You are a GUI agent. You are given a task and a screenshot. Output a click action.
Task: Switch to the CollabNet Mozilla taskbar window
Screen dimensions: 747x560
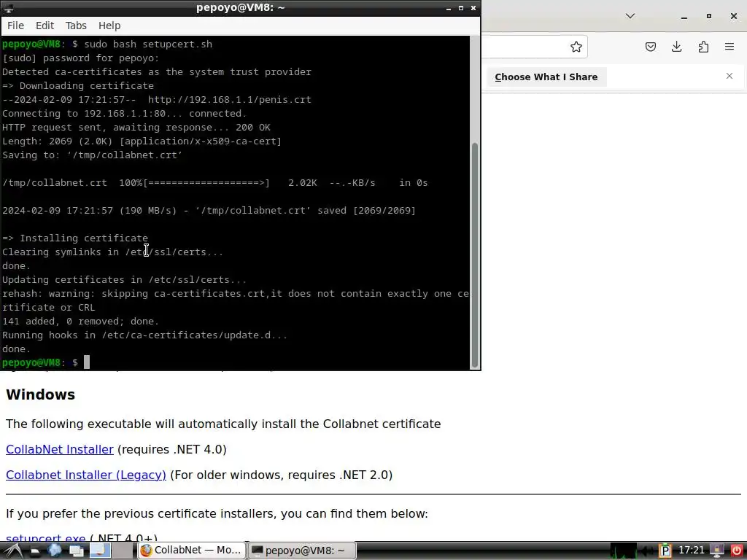tap(192, 551)
